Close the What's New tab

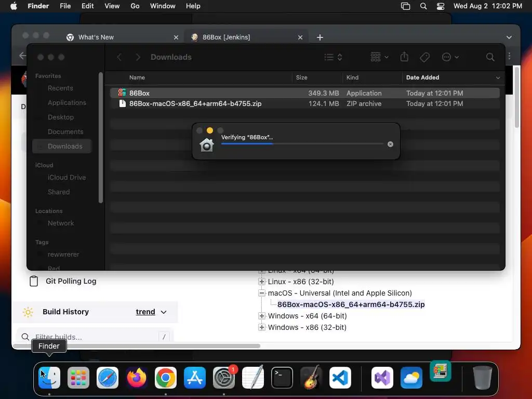176,37
